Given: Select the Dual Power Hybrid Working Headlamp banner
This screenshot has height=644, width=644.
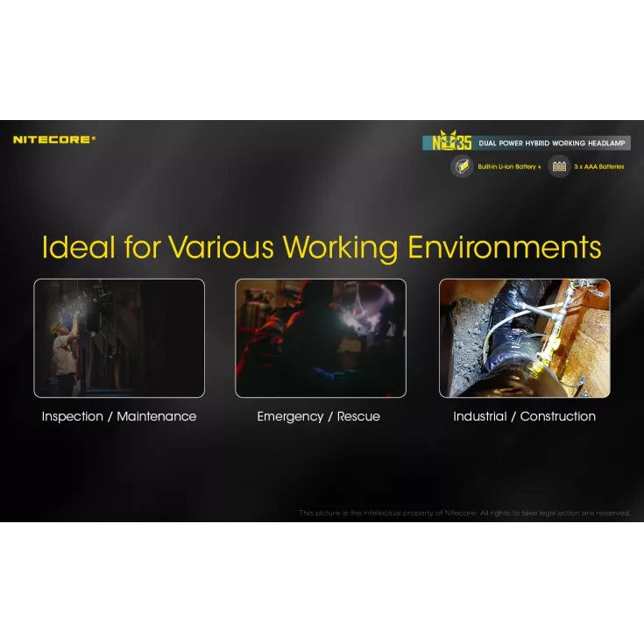Looking at the screenshot, I should click(x=553, y=143).
